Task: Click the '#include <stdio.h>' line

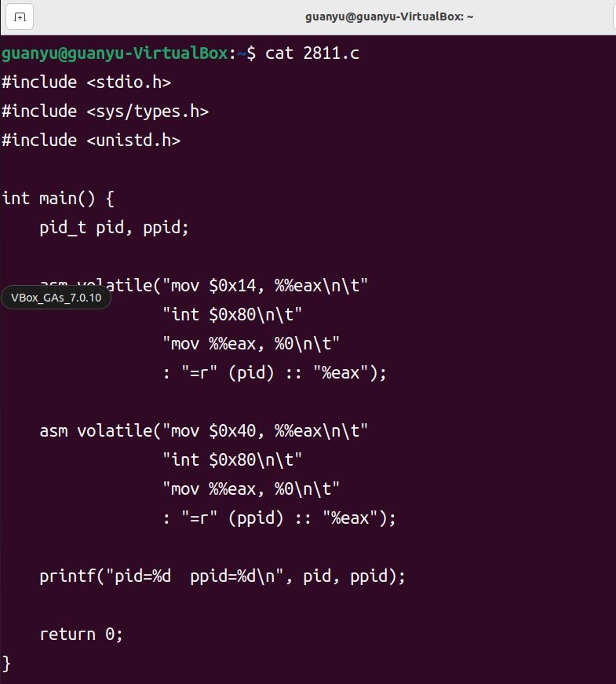Action: tap(86, 82)
